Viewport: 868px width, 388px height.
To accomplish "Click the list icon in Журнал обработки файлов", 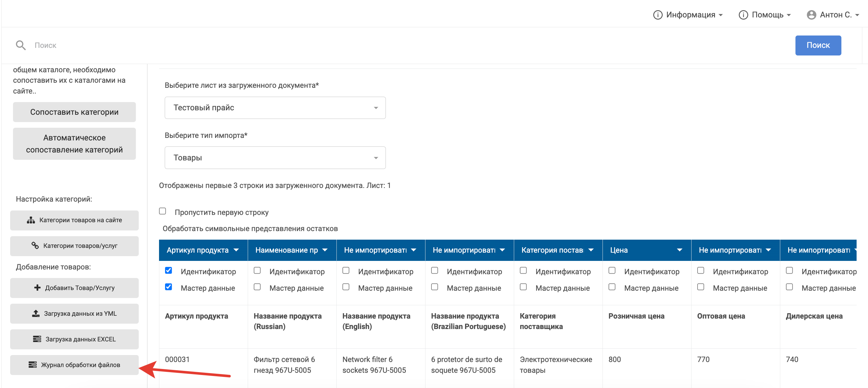I will click(33, 365).
